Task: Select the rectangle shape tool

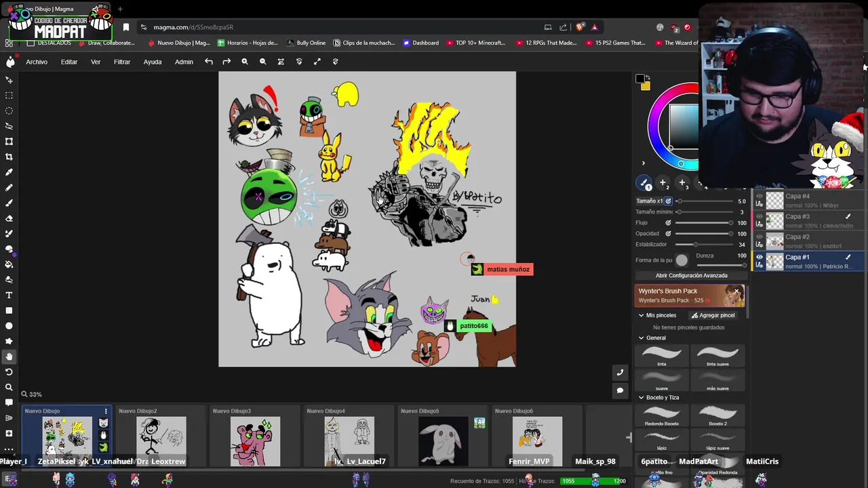Action: (x=9, y=310)
